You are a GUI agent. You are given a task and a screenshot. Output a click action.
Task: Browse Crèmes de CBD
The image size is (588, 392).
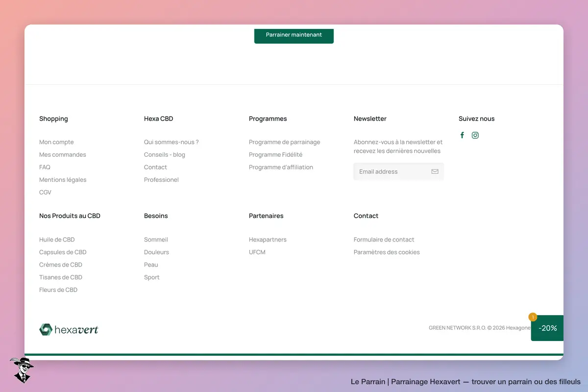(61, 265)
